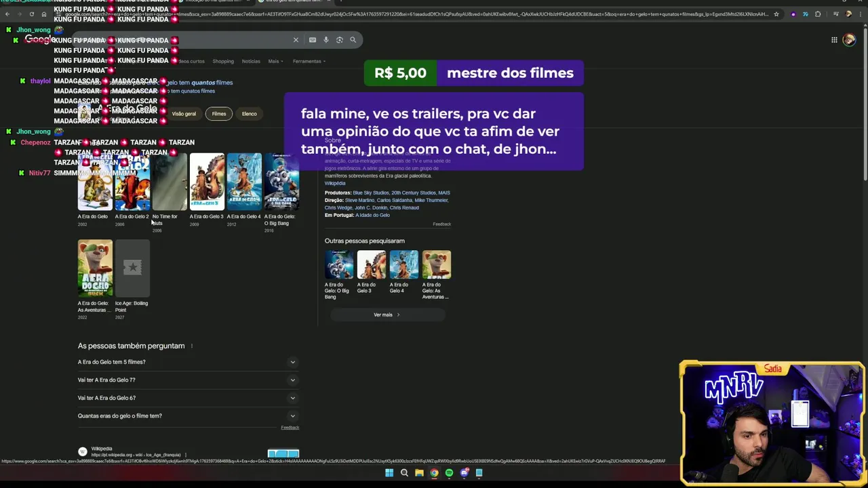868x488 pixels.
Task: Open A Era do Gelo: As Aventuras 2022 poster
Action: pyautogui.click(x=95, y=268)
